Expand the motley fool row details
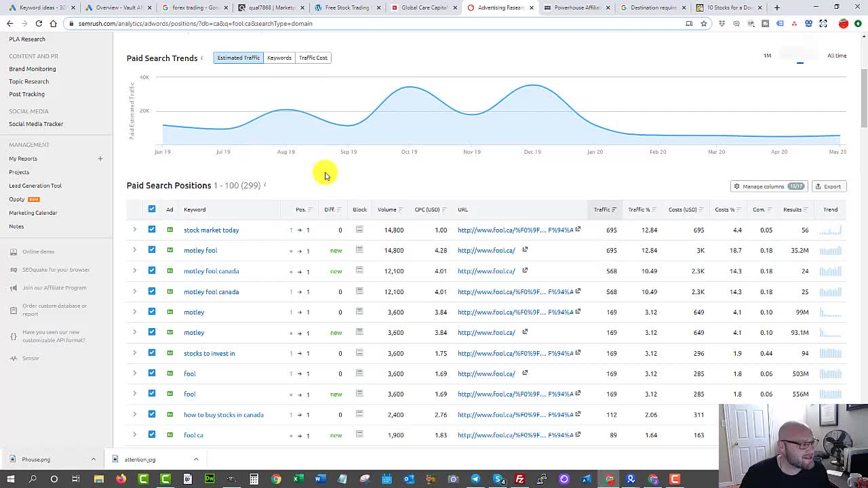Viewport: 868px width, 488px height. (134, 250)
